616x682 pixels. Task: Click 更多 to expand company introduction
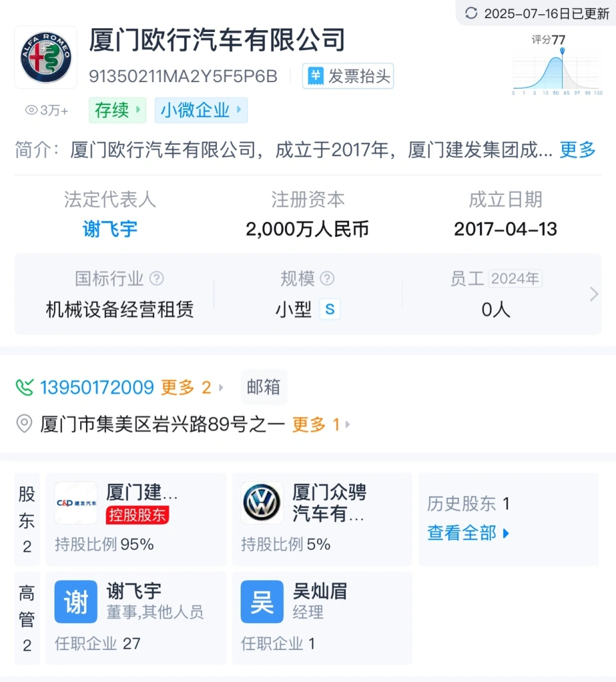(577, 149)
